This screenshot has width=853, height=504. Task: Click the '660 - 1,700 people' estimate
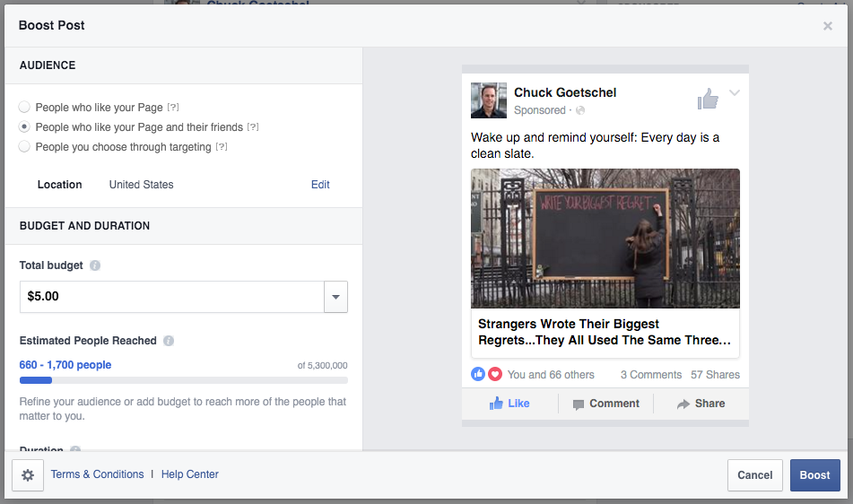click(65, 365)
